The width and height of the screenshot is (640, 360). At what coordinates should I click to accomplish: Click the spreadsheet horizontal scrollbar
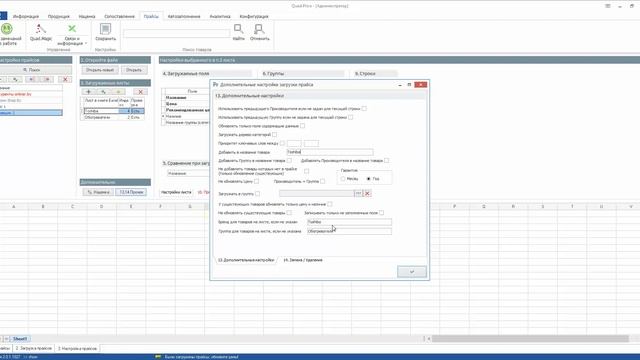tap(531, 339)
